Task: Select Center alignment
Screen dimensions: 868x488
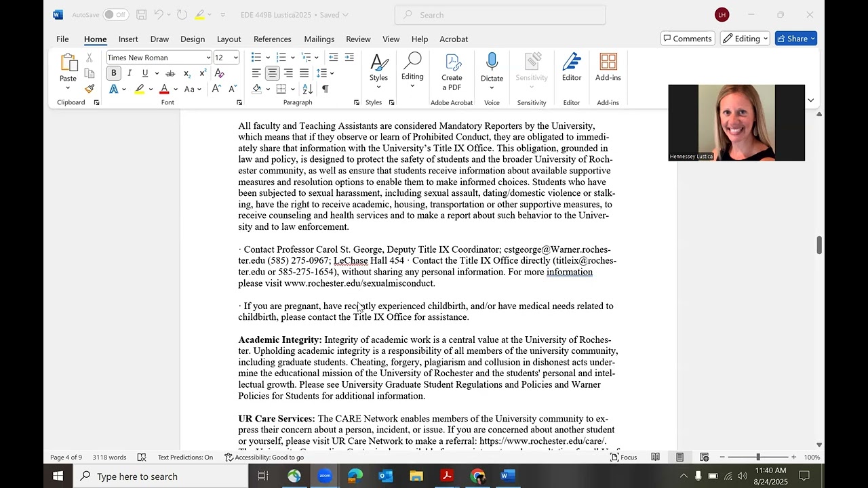Action: click(x=272, y=73)
